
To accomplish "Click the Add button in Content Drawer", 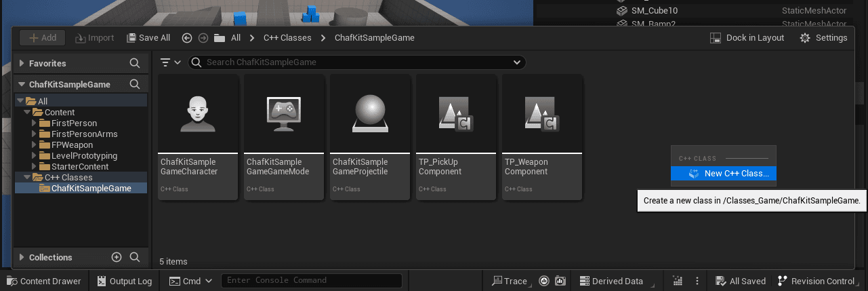I will click(x=42, y=38).
